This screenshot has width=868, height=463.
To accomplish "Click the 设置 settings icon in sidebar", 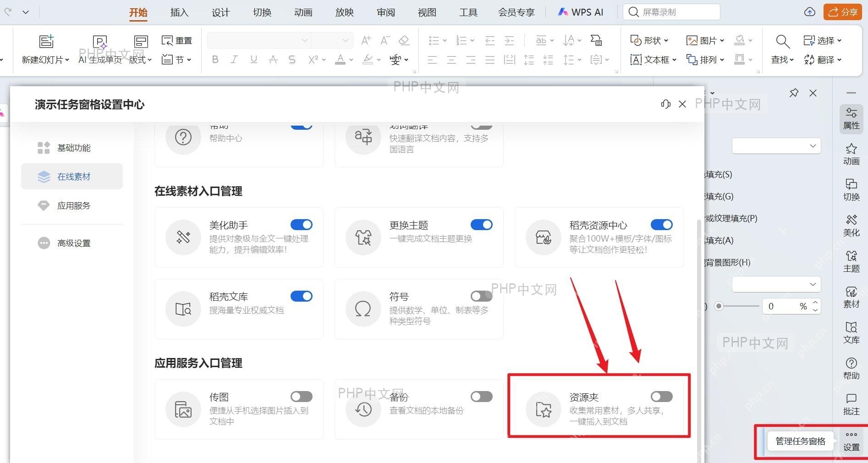I will point(851,441).
